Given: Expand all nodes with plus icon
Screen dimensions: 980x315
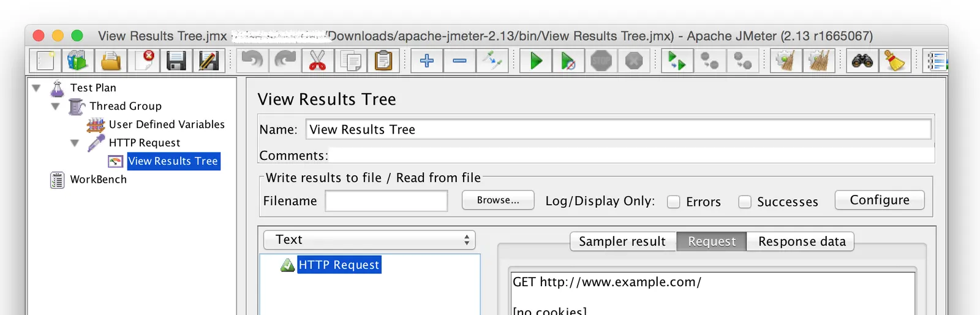Looking at the screenshot, I should click(x=427, y=61).
